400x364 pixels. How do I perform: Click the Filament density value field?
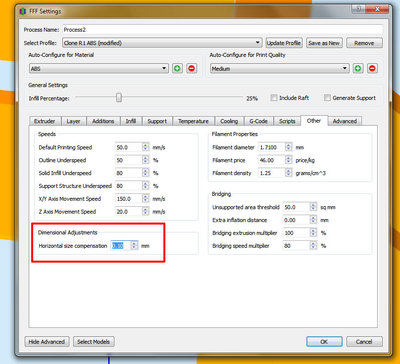[272, 173]
